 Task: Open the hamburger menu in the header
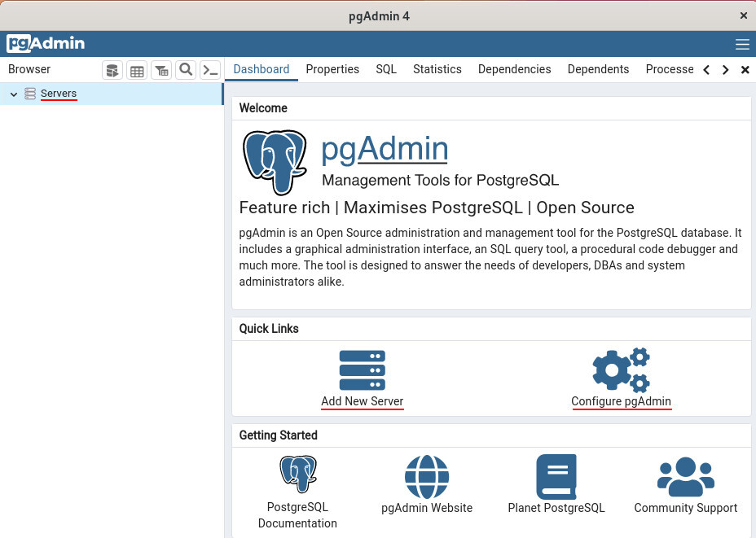(x=742, y=44)
